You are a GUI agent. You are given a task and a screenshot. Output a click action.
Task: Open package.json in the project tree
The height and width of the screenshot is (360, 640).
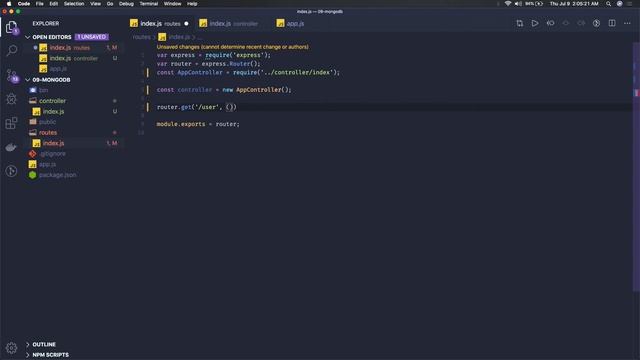point(58,175)
